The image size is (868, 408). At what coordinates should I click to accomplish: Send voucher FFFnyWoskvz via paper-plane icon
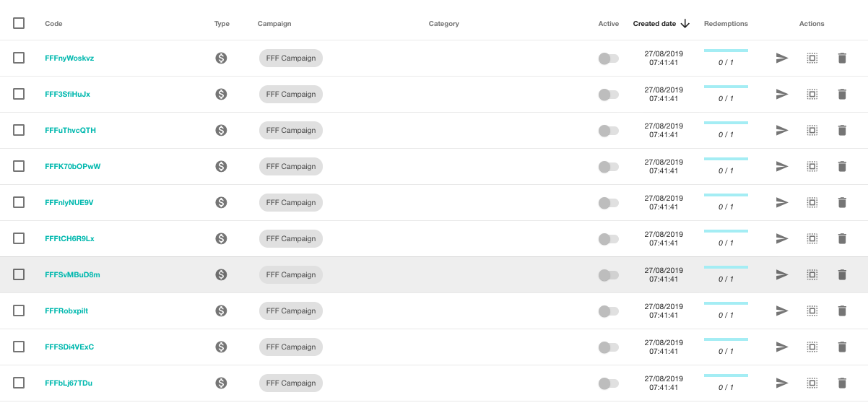coord(782,58)
